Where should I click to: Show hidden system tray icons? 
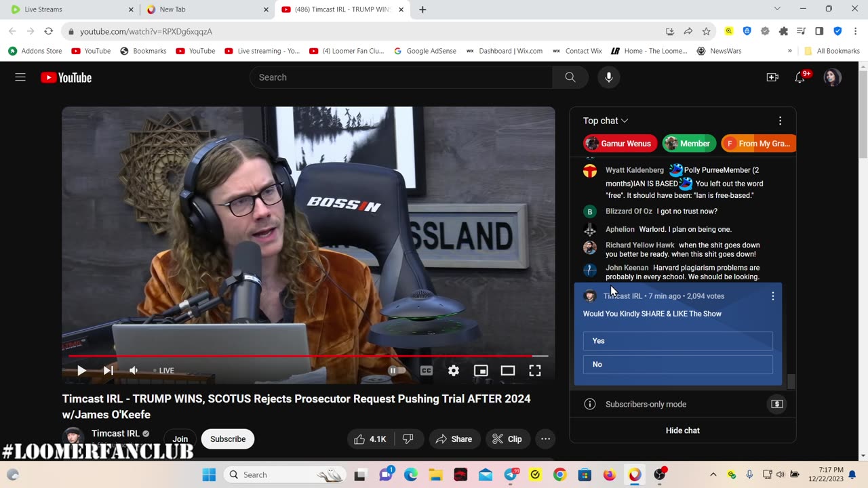[x=713, y=474]
